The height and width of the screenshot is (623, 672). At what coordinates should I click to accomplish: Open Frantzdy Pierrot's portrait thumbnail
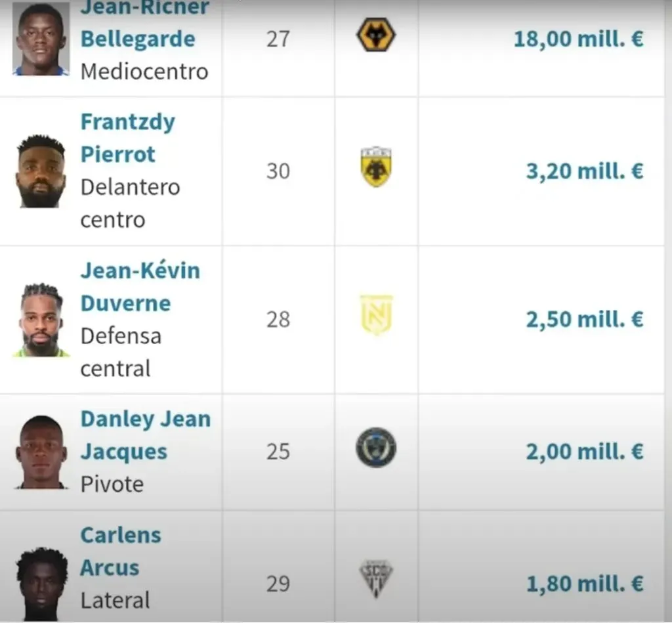pos(41,171)
